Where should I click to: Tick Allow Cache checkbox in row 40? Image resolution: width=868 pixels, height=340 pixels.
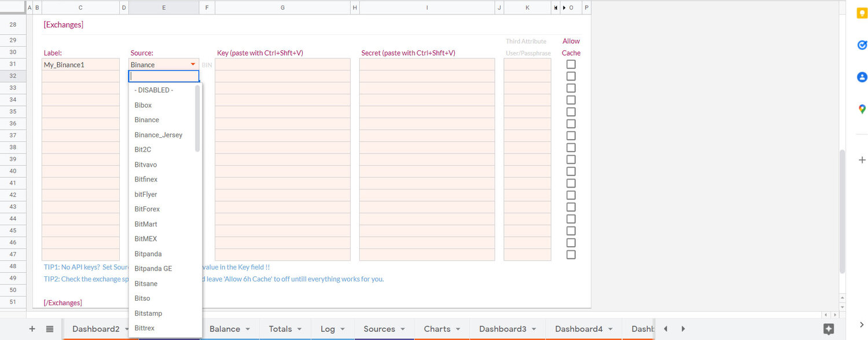pos(571,171)
